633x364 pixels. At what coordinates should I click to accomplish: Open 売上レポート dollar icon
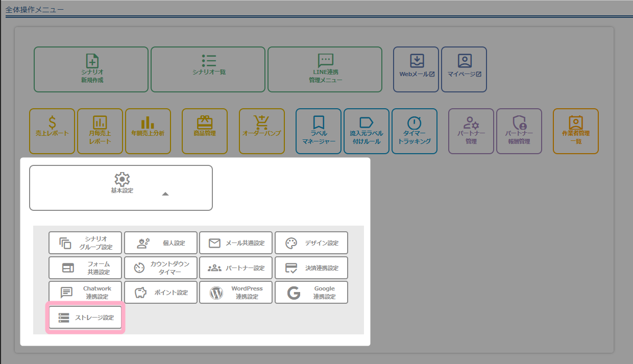[52, 123]
